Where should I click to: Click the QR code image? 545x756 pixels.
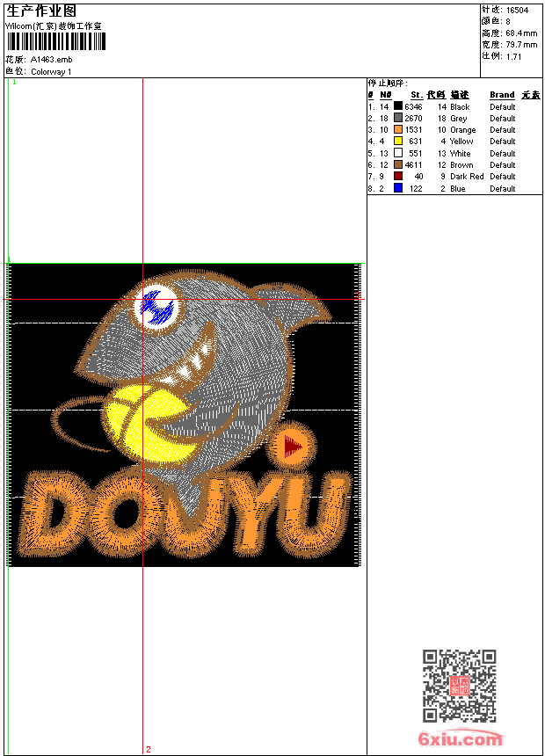pos(460,686)
